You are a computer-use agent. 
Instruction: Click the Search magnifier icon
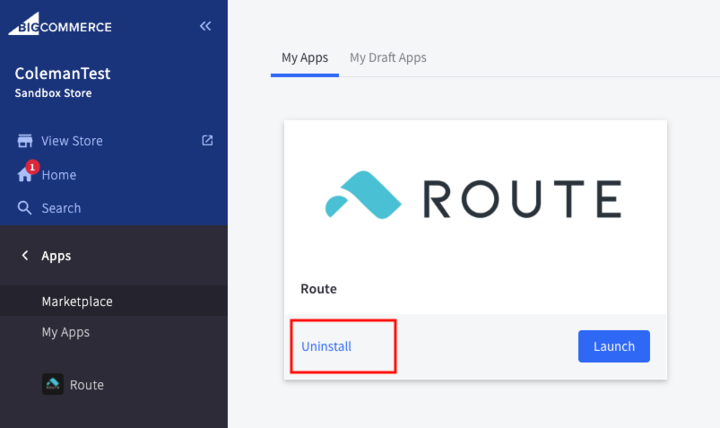tap(24, 208)
